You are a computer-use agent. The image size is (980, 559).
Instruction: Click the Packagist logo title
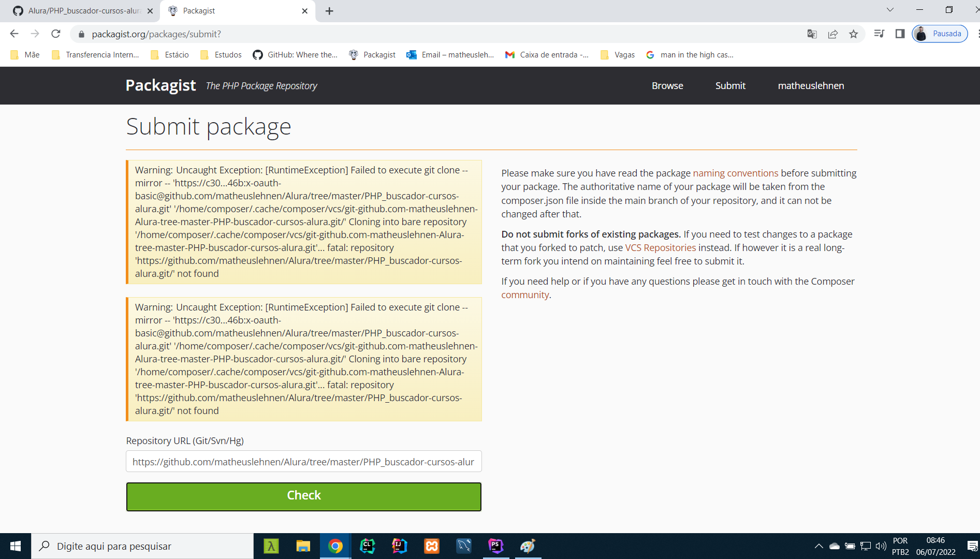click(160, 85)
